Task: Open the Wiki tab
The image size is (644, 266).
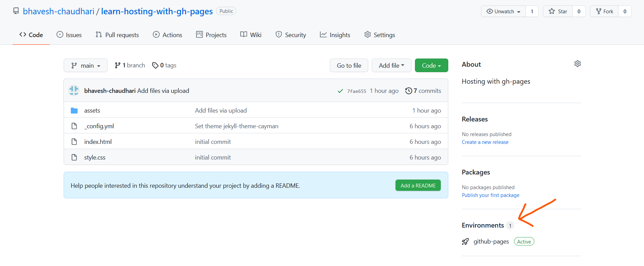Action: tap(251, 35)
